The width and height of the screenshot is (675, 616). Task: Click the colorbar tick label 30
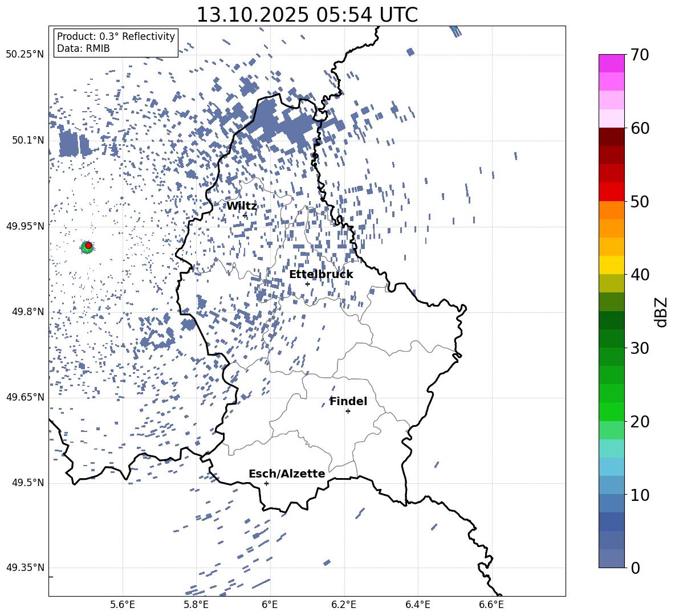640,348
